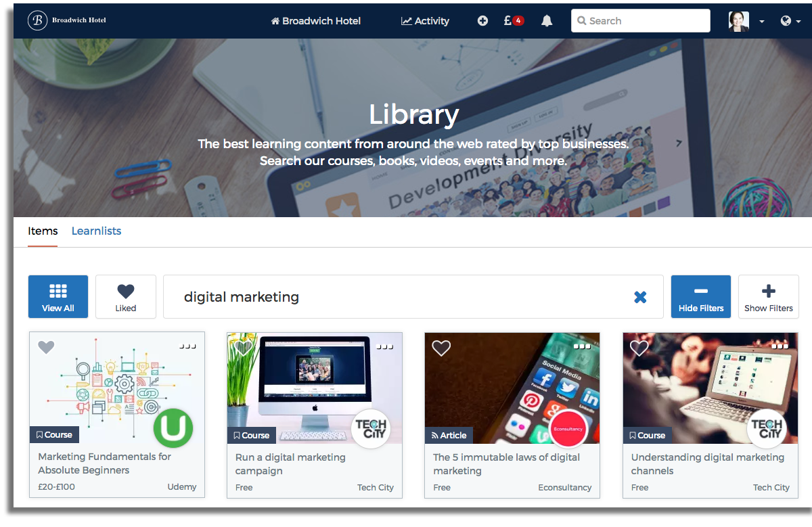Click the Broadwich Hotel home icon
This screenshot has height=527, width=812.
275,20
